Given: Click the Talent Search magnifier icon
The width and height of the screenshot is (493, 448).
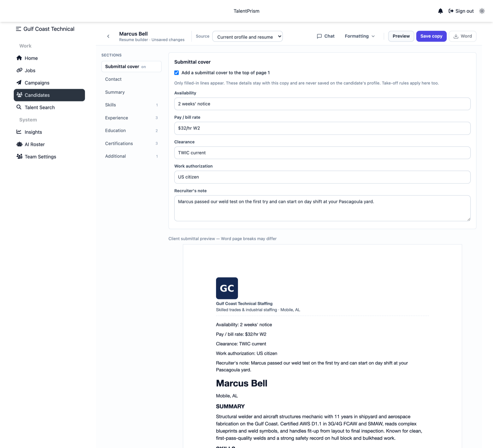Looking at the screenshot, I should coord(19,107).
